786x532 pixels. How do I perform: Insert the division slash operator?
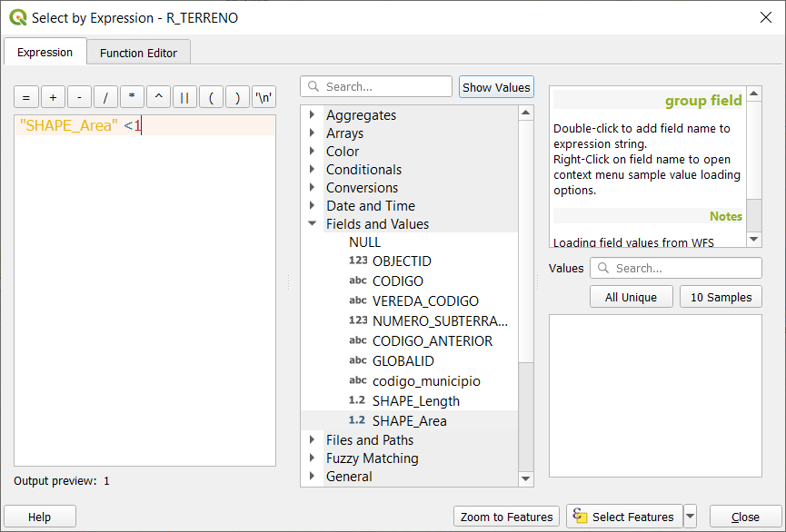[105, 97]
